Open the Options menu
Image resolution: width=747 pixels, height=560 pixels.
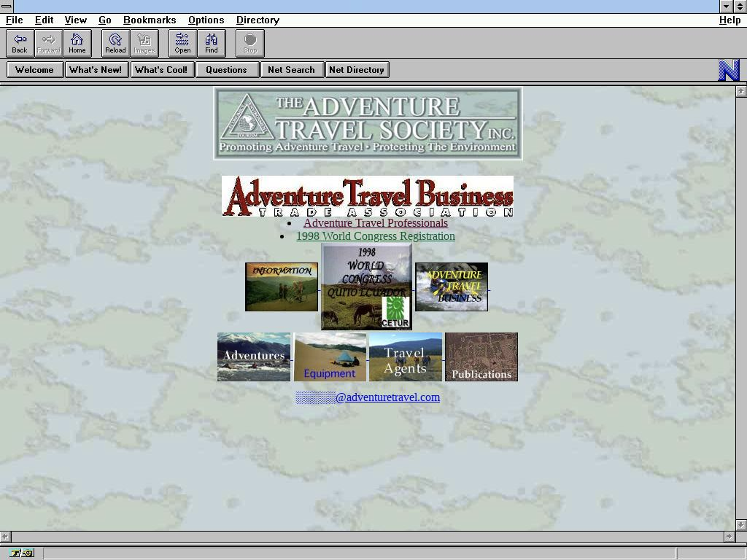(x=206, y=20)
